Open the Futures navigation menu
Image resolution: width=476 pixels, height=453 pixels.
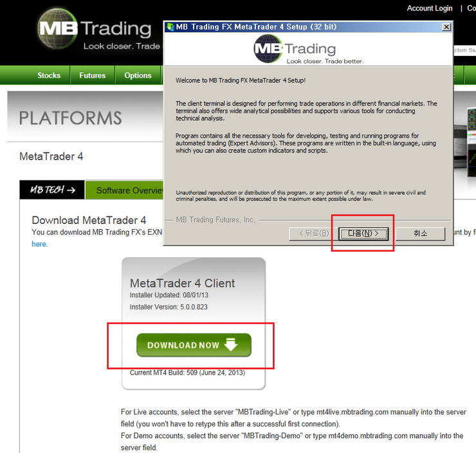tap(92, 75)
